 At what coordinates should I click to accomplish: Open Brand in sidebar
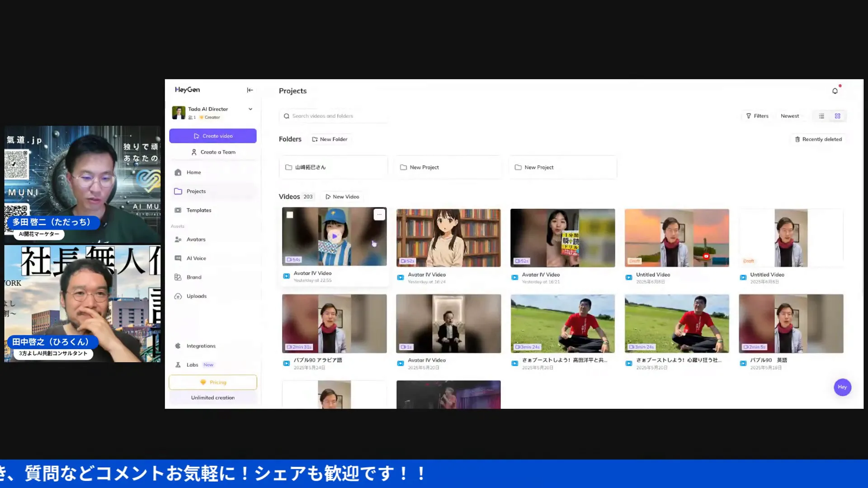(x=213, y=277)
